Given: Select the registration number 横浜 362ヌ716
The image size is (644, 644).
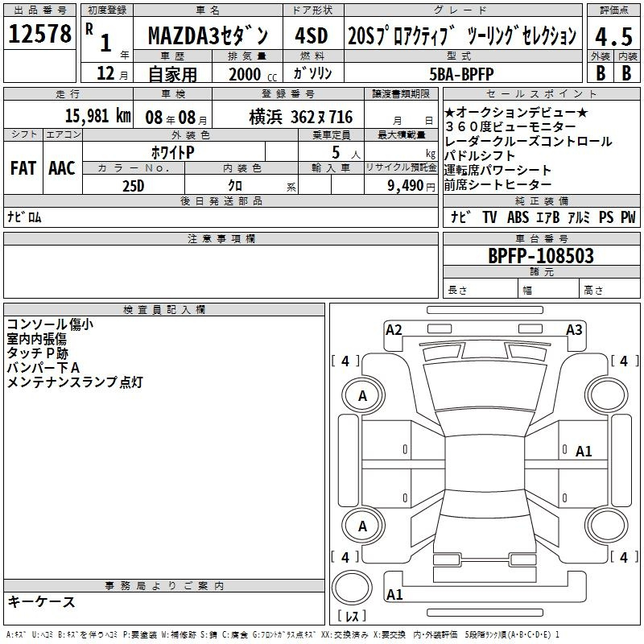Looking at the screenshot, I should (x=290, y=117).
